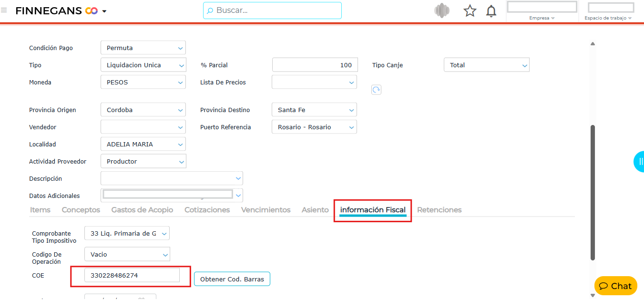Image resolution: width=644 pixels, height=300 pixels.
Task: Click the COE input field
Action: [x=132, y=276]
